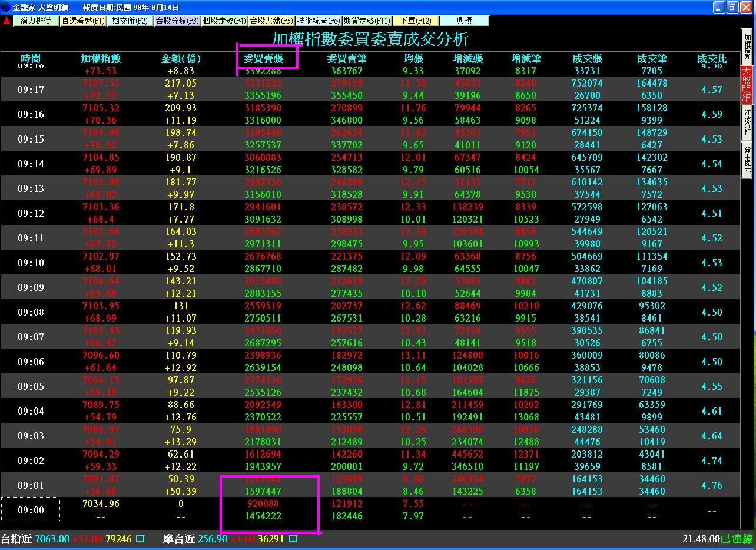Screen dimensions: 756x550
Task: Click the 均張 column header
Action: (413, 58)
